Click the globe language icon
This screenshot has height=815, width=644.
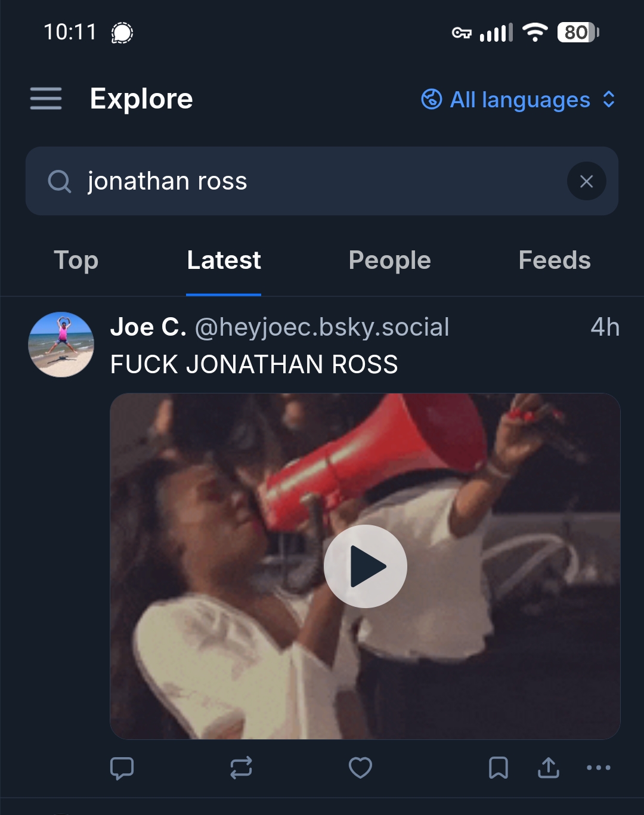(432, 100)
